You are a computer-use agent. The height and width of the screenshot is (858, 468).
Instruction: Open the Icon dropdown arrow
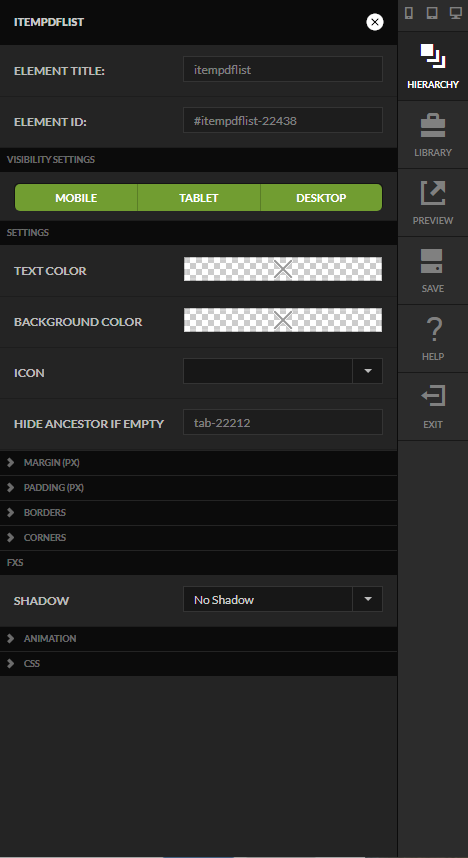pyautogui.click(x=368, y=371)
